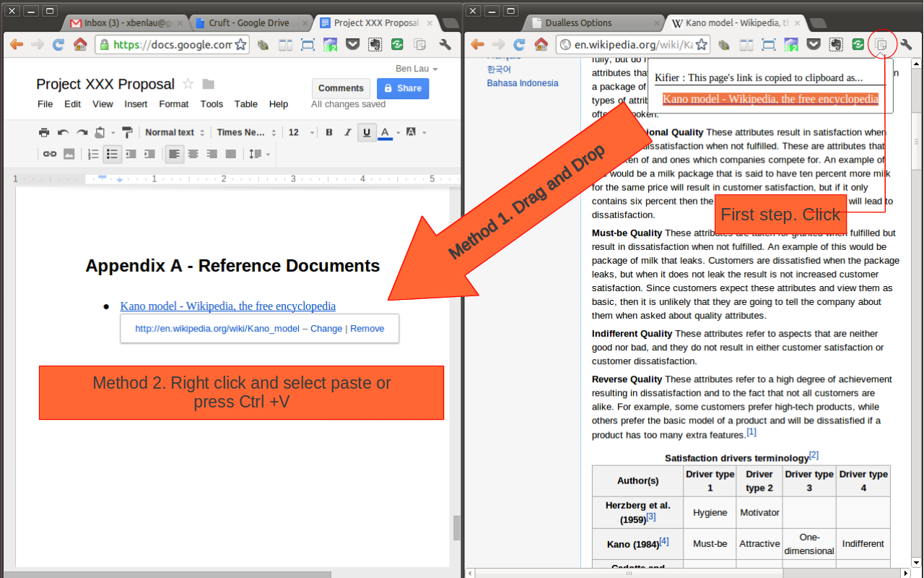Open the Times New Roman font dropdown
Viewport: 924px width, 578px height.
245,132
